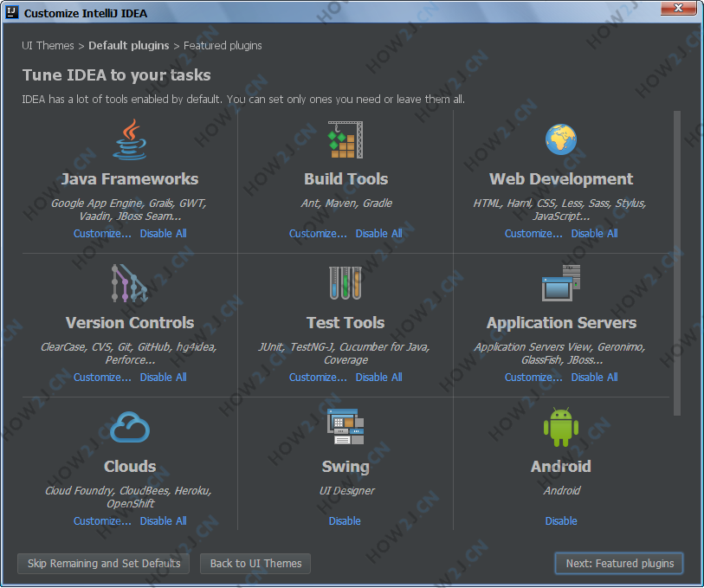This screenshot has height=588, width=704.
Task: Click the 'Cloud Foundry, CloudBees, Heroku' description
Action: pyautogui.click(x=128, y=497)
